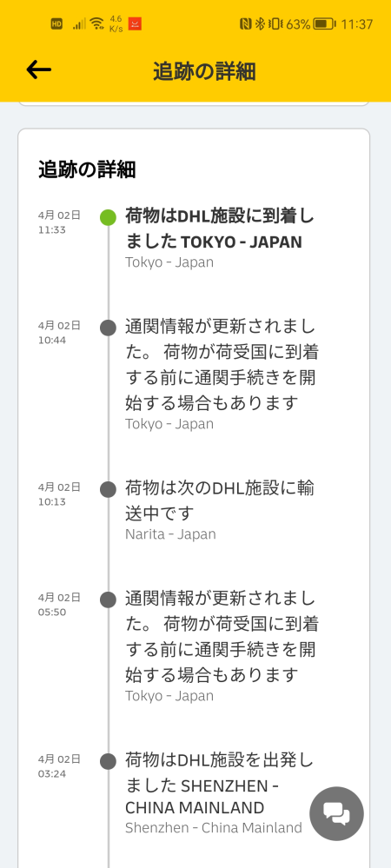The image size is (391, 868).
Task: Tap the red AliExpress notification icon
Action: pos(135,23)
